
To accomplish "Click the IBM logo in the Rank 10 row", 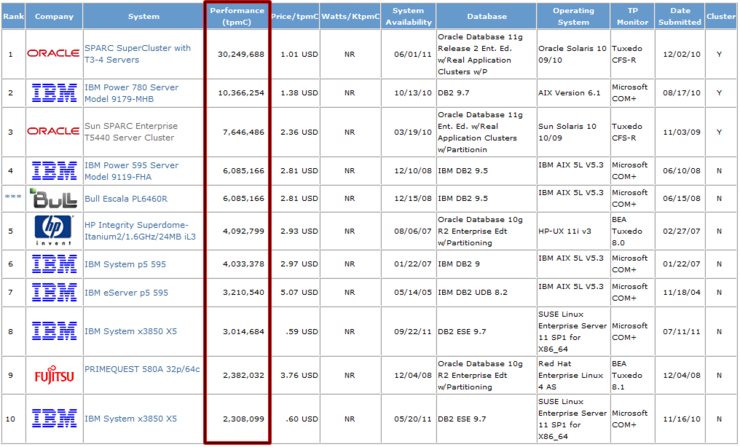I will (54, 418).
